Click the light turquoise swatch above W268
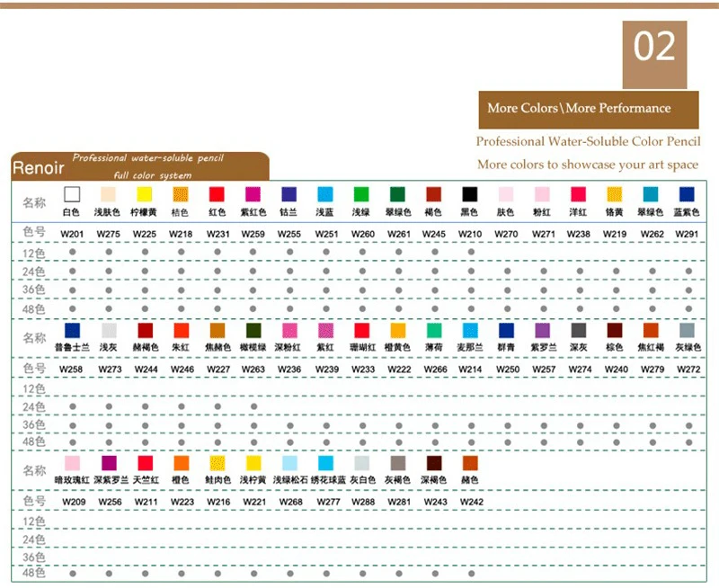This screenshot has width=719, height=588. pyautogui.click(x=289, y=463)
